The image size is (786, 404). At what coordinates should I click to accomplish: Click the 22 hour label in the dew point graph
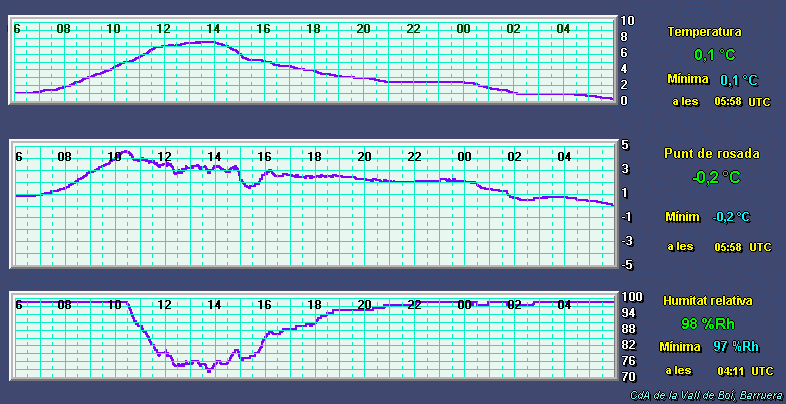pyautogui.click(x=414, y=157)
